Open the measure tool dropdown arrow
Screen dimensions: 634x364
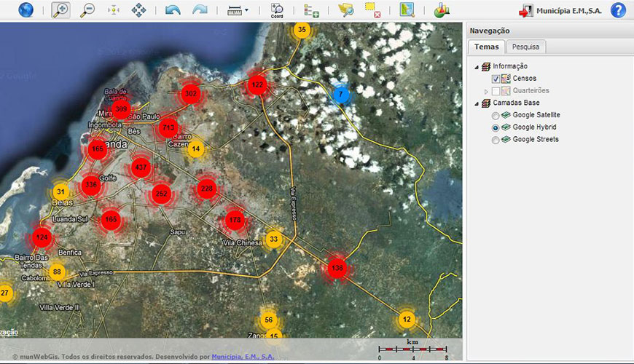(246, 10)
